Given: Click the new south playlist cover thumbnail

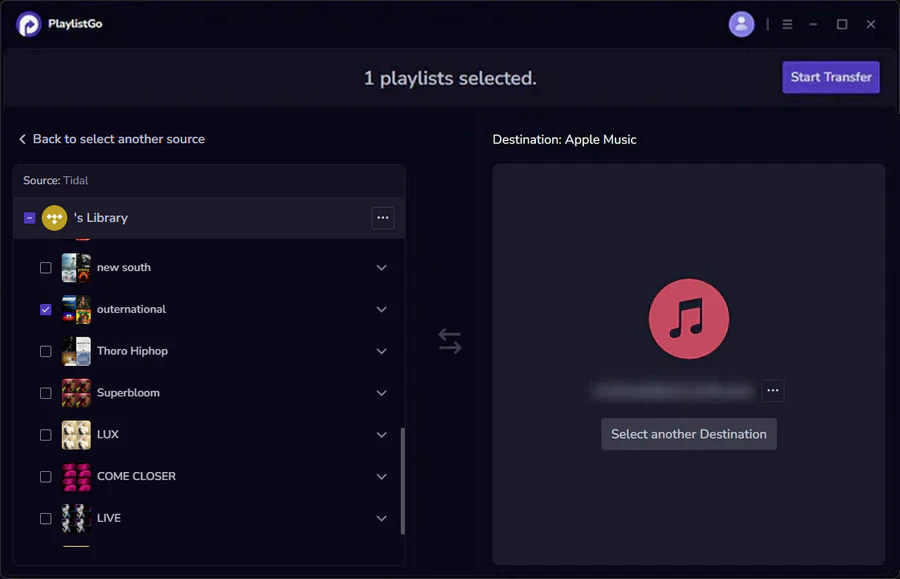Looking at the screenshot, I should pos(76,268).
